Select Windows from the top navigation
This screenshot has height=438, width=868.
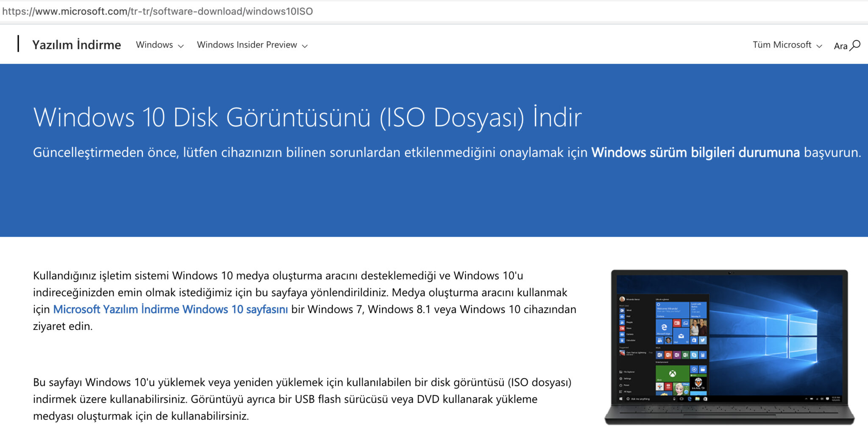[154, 44]
